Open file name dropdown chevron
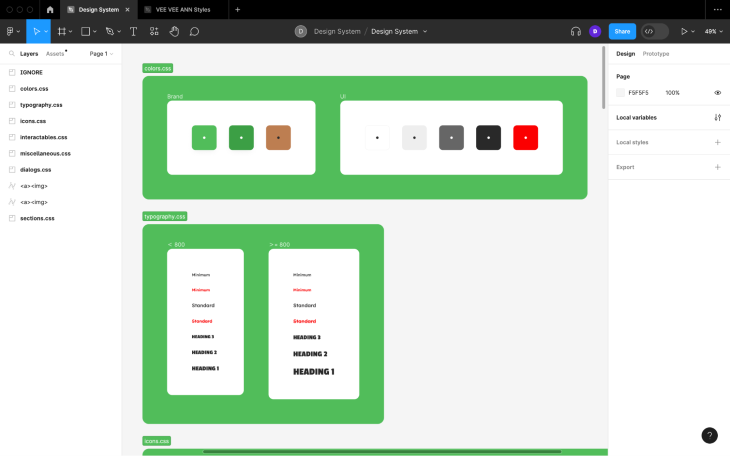This screenshot has width=730, height=456. tap(425, 31)
